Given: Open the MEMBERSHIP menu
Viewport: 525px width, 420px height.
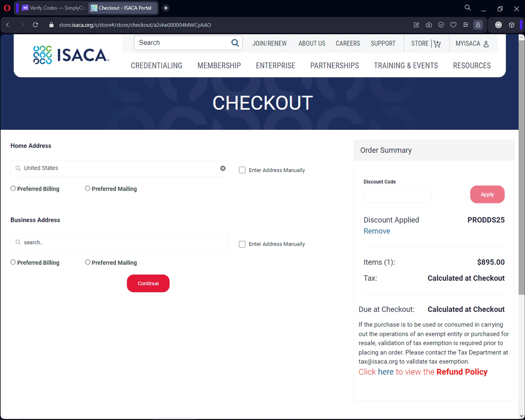Looking at the screenshot, I should (x=219, y=65).
